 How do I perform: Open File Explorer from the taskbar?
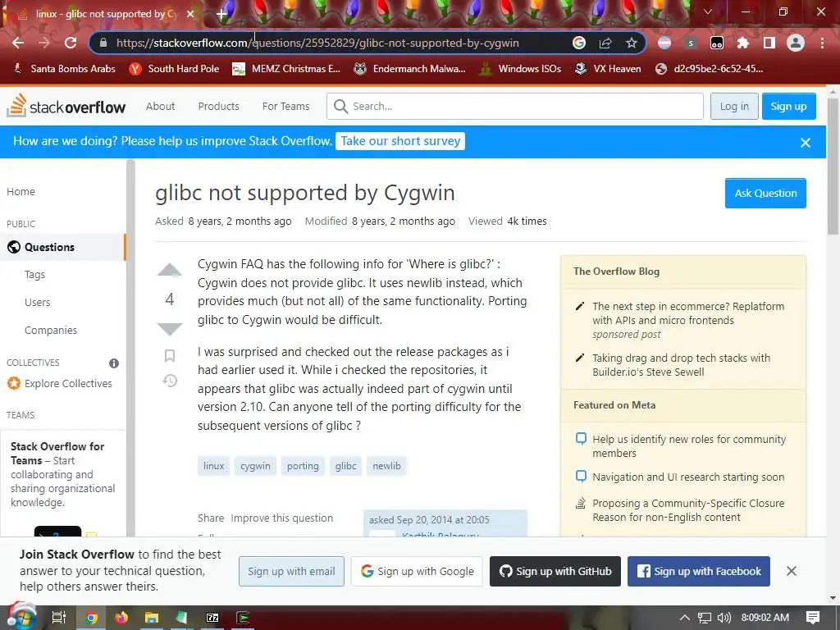pos(152,618)
